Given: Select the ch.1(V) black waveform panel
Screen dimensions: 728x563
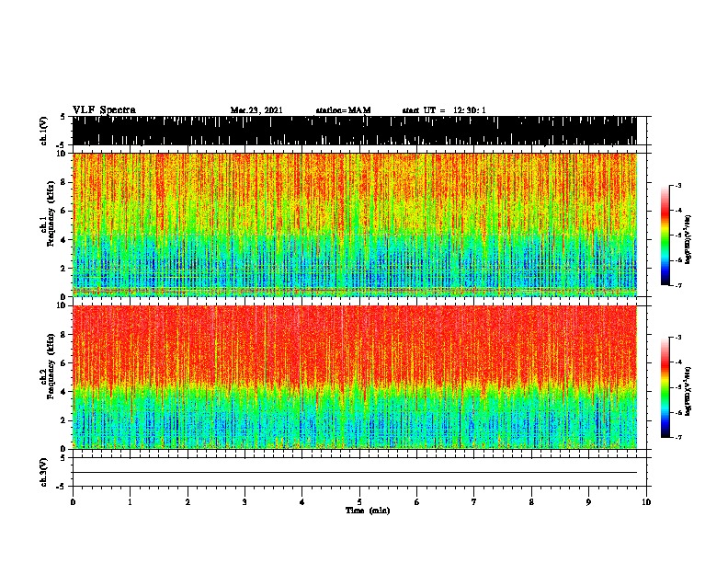Looking at the screenshot, I should click(x=355, y=131).
